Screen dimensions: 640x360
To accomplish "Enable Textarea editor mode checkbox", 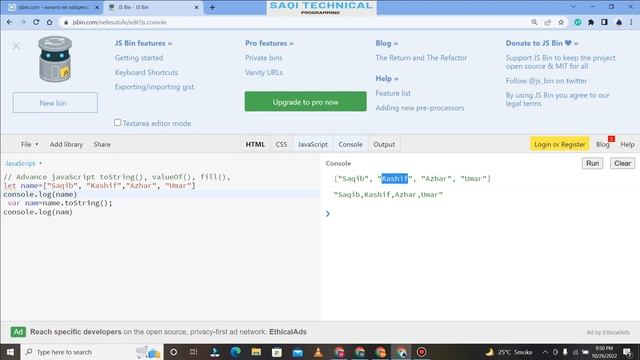I will pyautogui.click(x=118, y=122).
